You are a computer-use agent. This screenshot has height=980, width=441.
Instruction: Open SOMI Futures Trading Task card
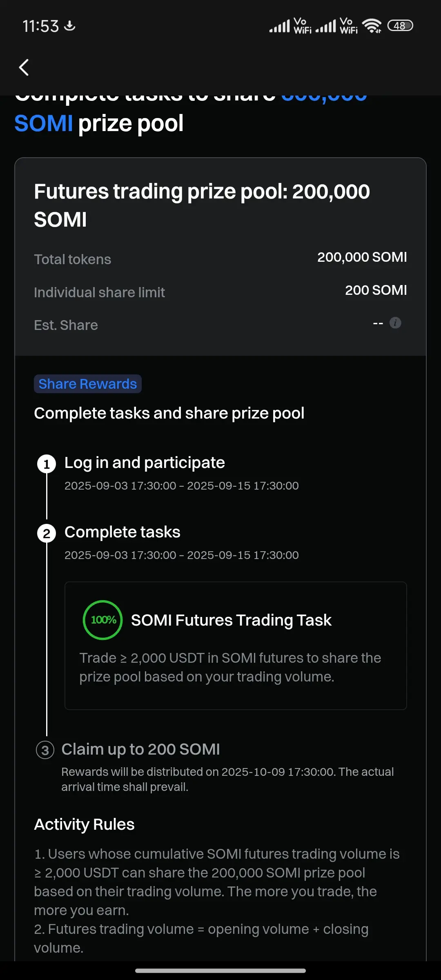point(236,646)
